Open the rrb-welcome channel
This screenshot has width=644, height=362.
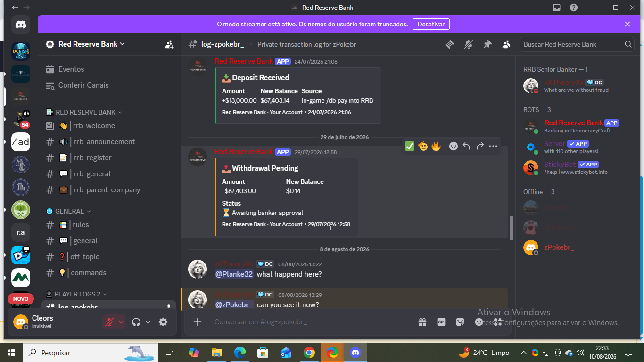(109, 126)
